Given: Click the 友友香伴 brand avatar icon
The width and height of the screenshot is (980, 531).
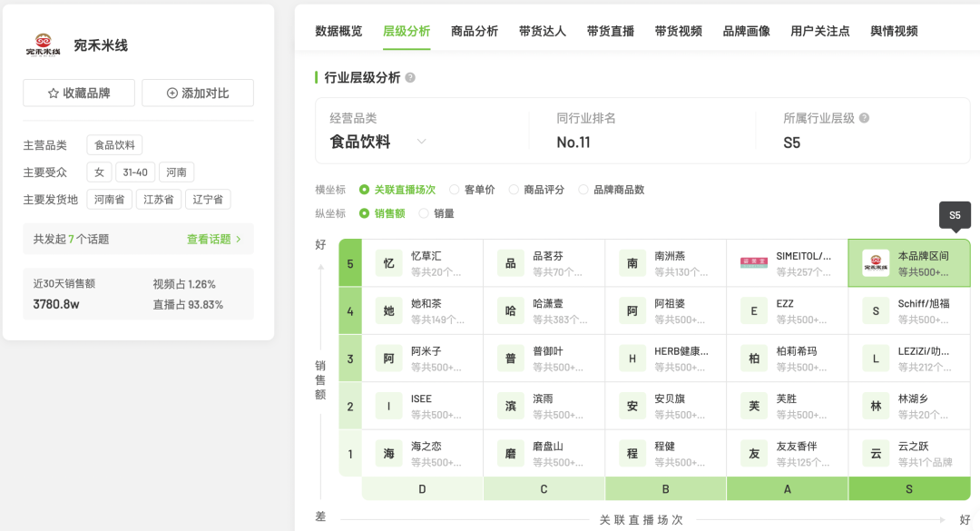Looking at the screenshot, I should tap(754, 454).
